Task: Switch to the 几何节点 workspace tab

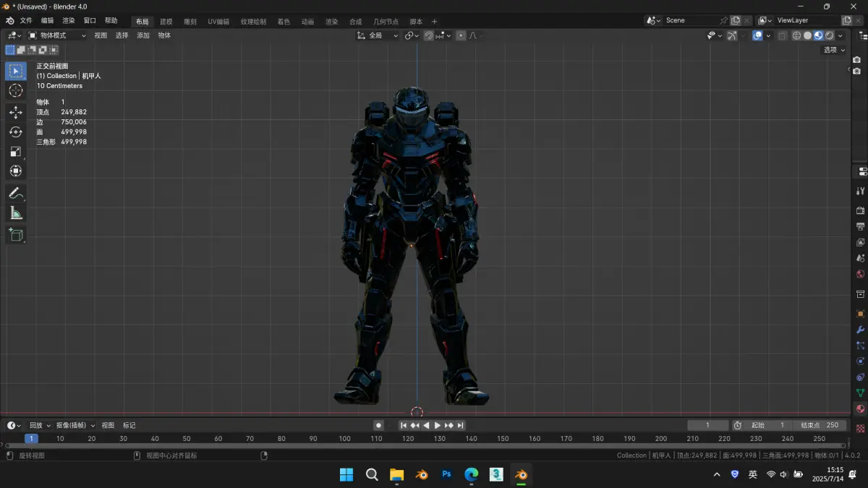Action: (x=386, y=22)
